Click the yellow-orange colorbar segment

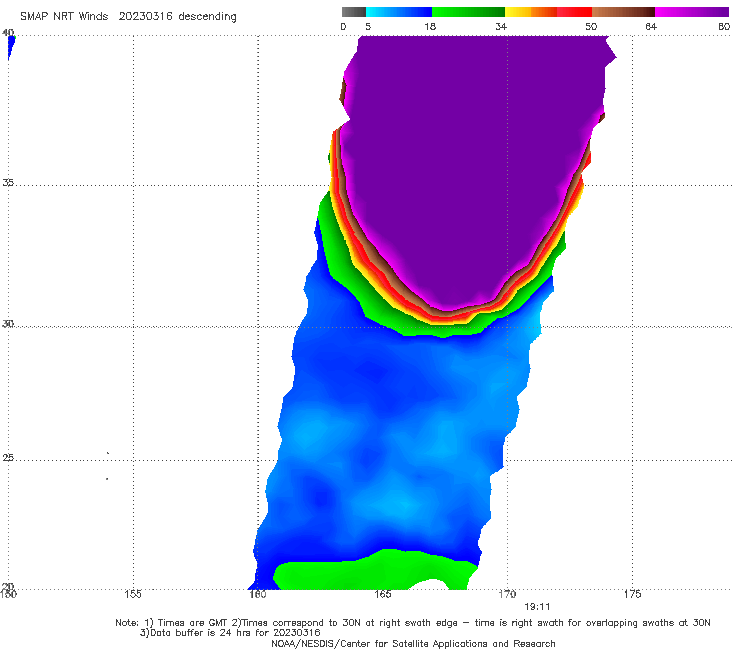531,12
